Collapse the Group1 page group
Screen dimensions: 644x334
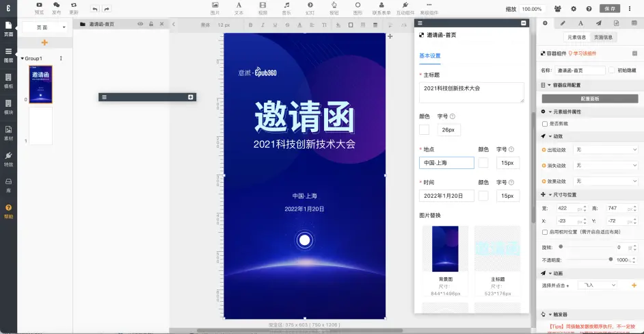pos(22,59)
